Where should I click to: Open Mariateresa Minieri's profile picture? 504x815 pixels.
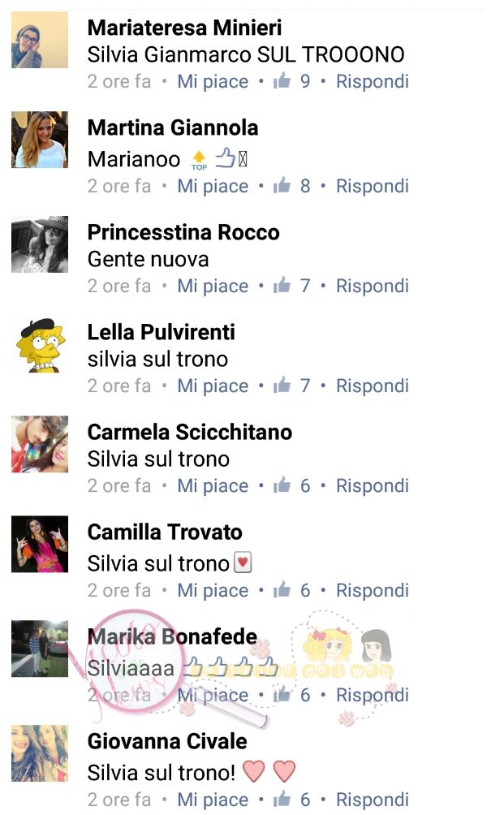40,40
